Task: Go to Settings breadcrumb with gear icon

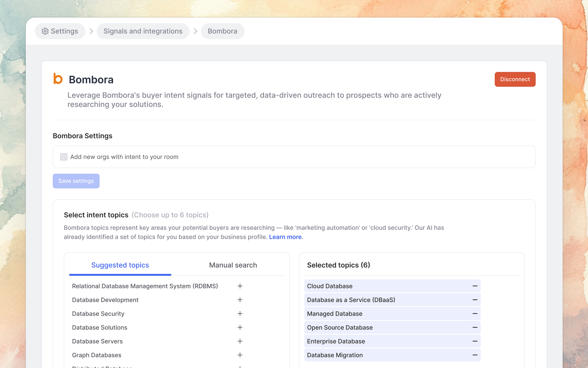Action: (60, 31)
